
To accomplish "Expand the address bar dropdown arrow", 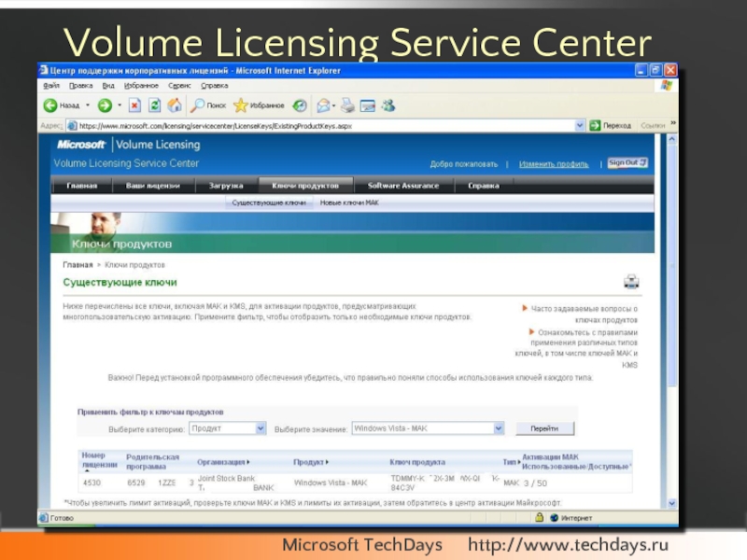I will 579,126.
